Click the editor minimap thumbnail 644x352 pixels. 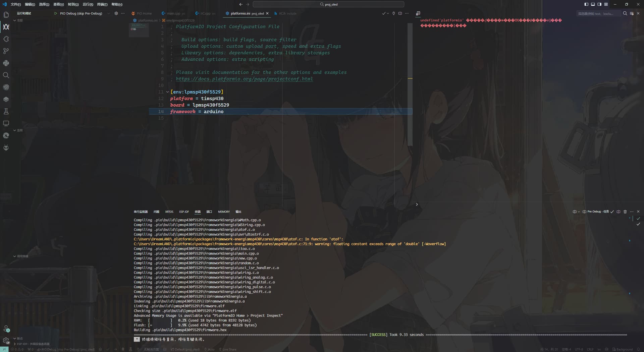(139, 30)
